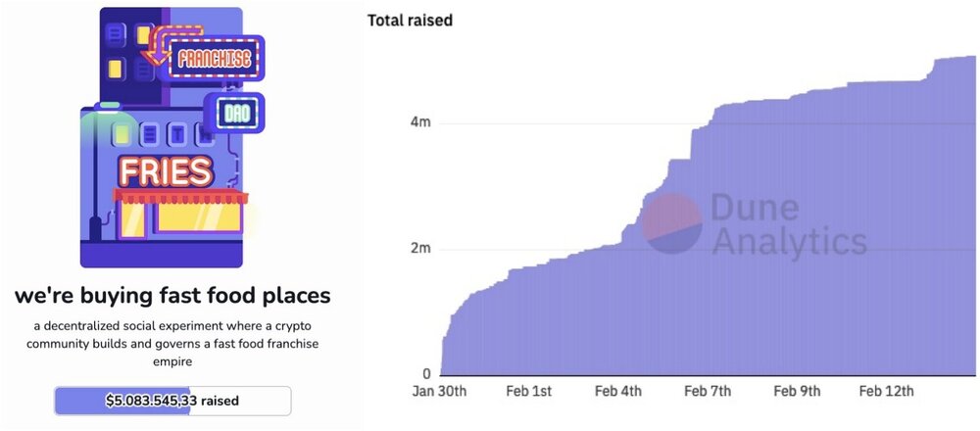The width and height of the screenshot is (980, 431).
Task: Click the decentralized social experiment description text
Action: [172, 343]
